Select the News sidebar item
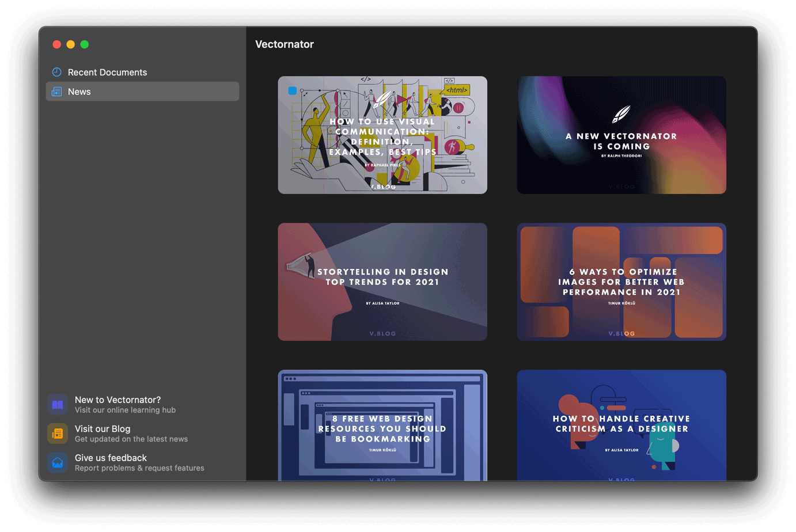The image size is (796, 532). pos(142,92)
